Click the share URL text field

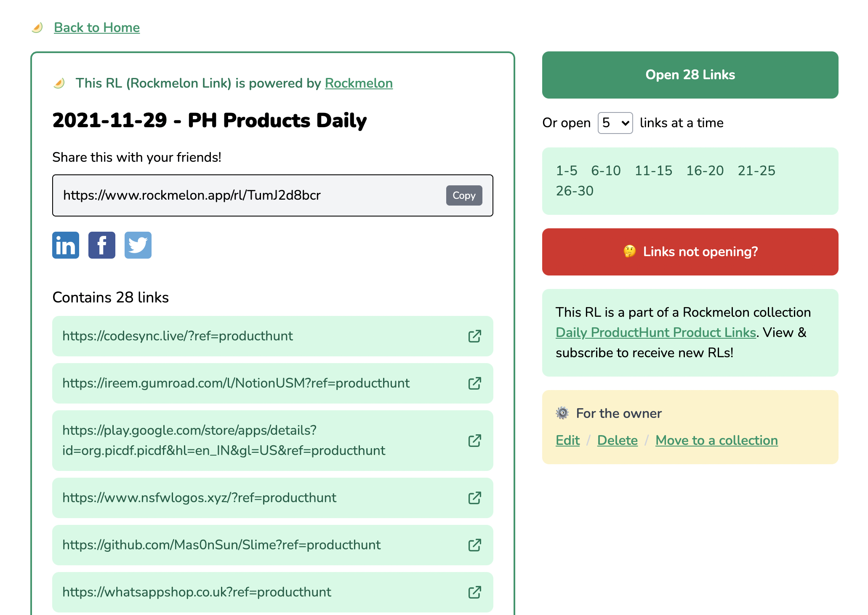[248, 195]
